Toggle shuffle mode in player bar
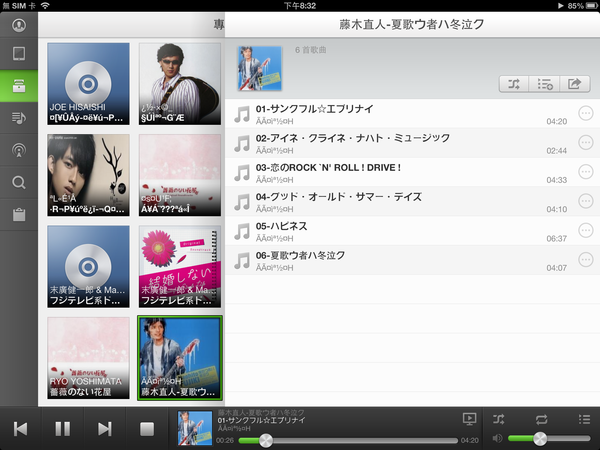 (x=499, y=419)
